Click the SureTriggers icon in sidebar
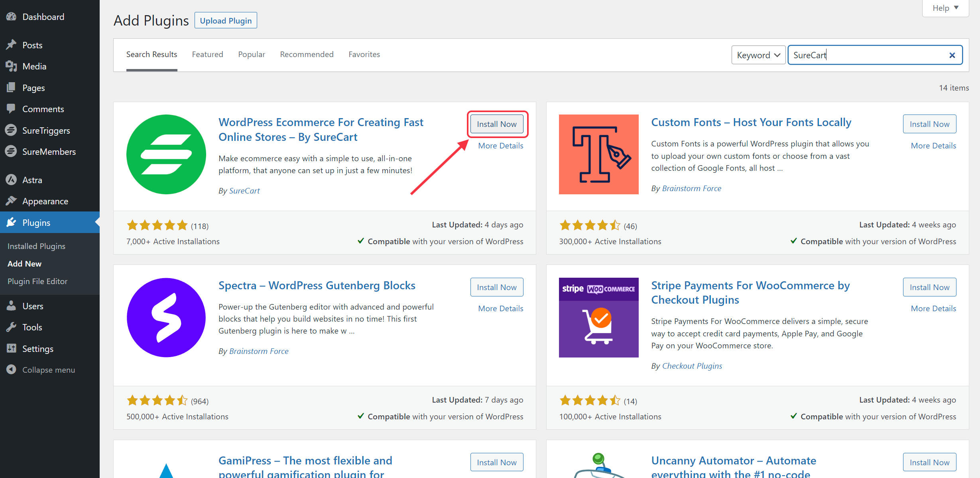 click(11, 130)
